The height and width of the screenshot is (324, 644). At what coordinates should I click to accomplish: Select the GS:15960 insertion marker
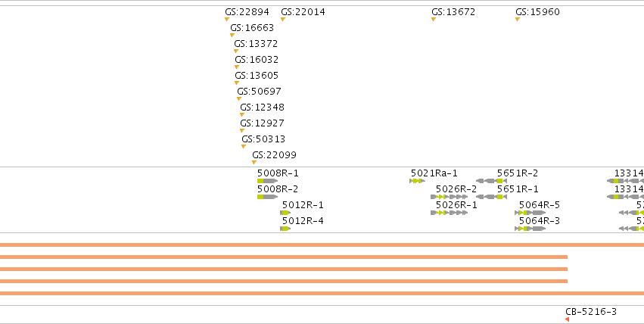coord(518,19)
